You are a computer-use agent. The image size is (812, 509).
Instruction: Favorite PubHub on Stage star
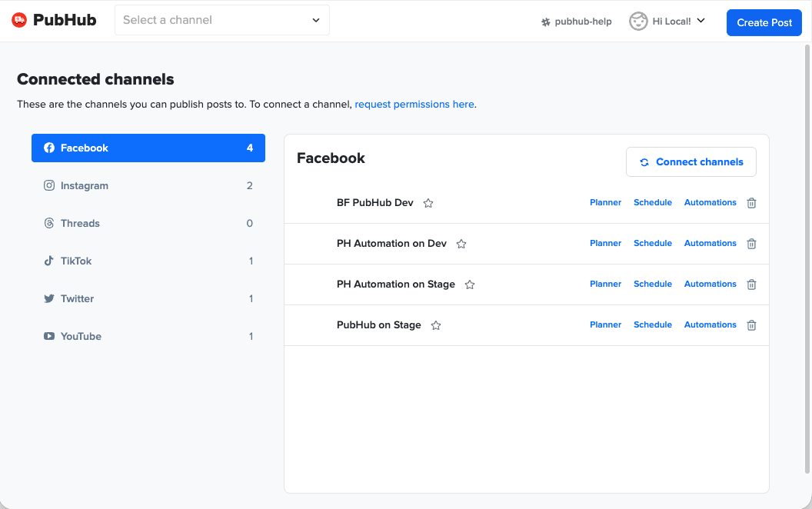tap(436, 325)
